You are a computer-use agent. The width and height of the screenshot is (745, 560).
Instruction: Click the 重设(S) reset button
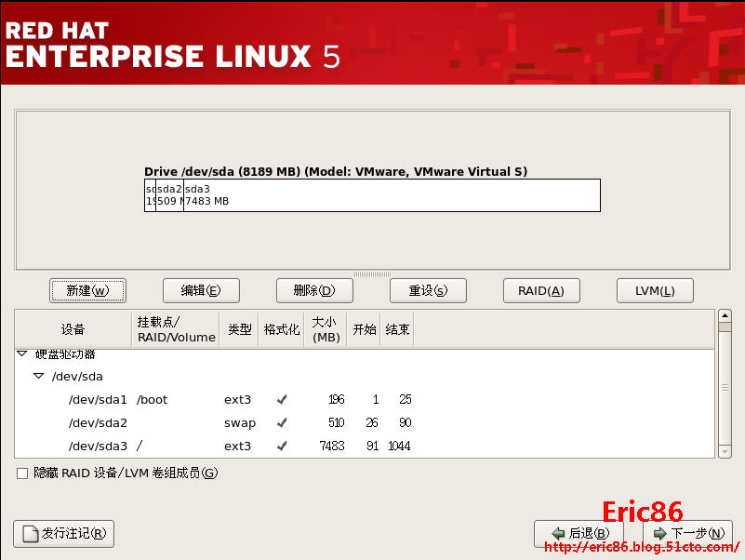tap(428, 290)
